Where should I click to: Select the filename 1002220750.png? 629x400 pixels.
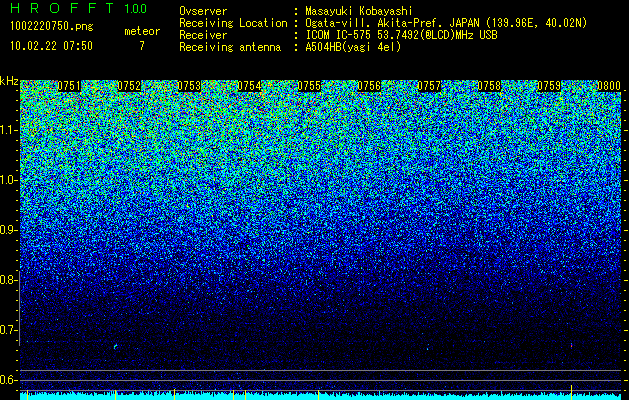[51, 27]
